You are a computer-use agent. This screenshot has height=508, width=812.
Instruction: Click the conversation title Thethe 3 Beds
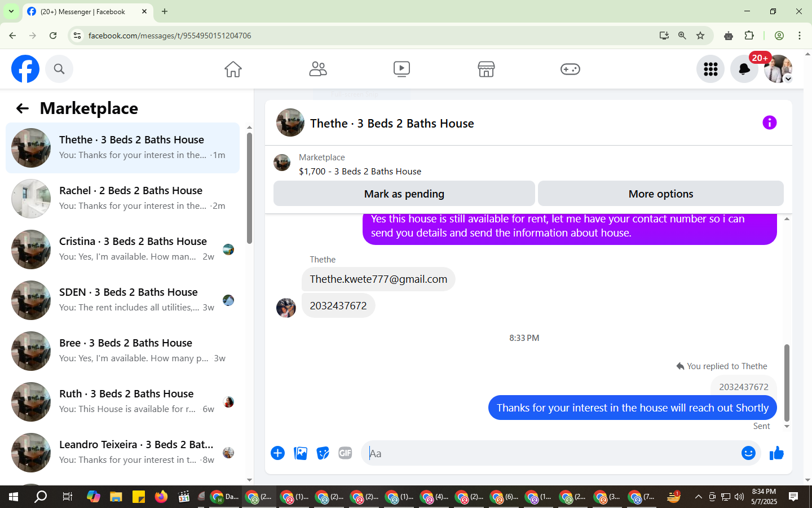(392, 123)
